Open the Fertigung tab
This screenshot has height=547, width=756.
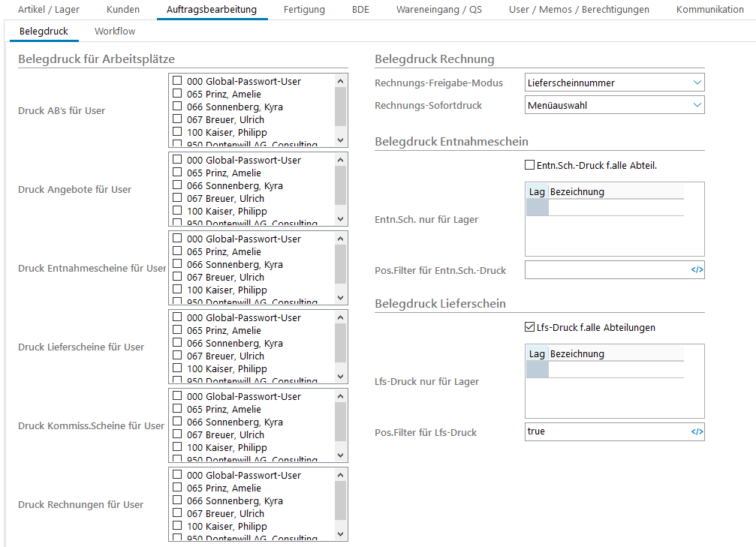(x=304, y=10)
